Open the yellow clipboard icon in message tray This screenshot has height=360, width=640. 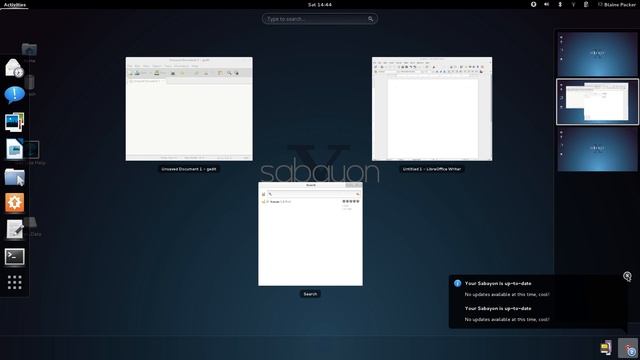pyautogui.click(x=606, y=347)
